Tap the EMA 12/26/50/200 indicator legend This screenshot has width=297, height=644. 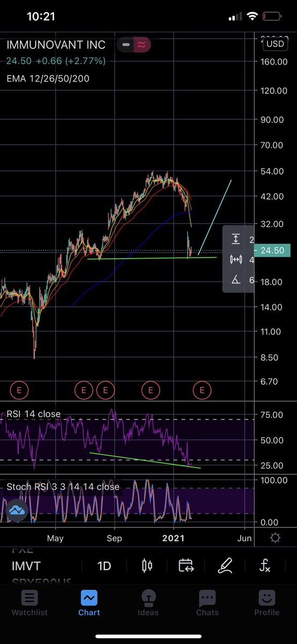[48, 79]
